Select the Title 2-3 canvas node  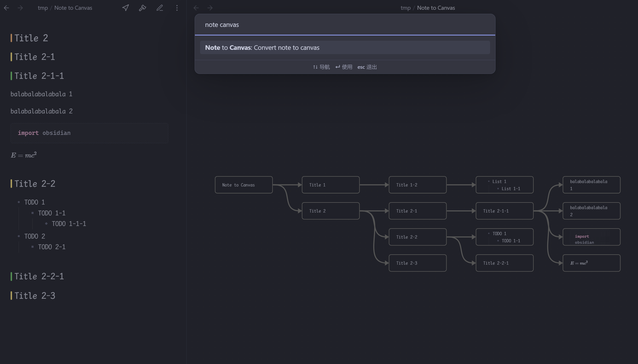coord(417,263)
